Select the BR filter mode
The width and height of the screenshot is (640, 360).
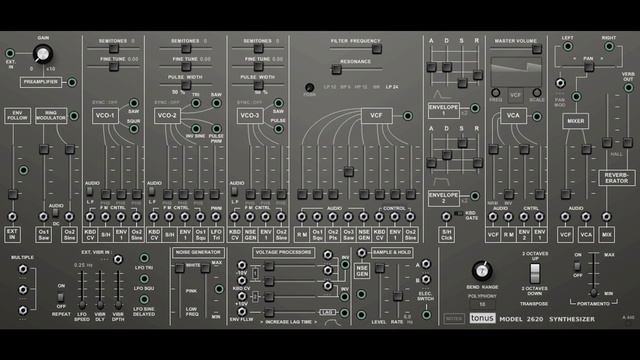pos(376,87)
